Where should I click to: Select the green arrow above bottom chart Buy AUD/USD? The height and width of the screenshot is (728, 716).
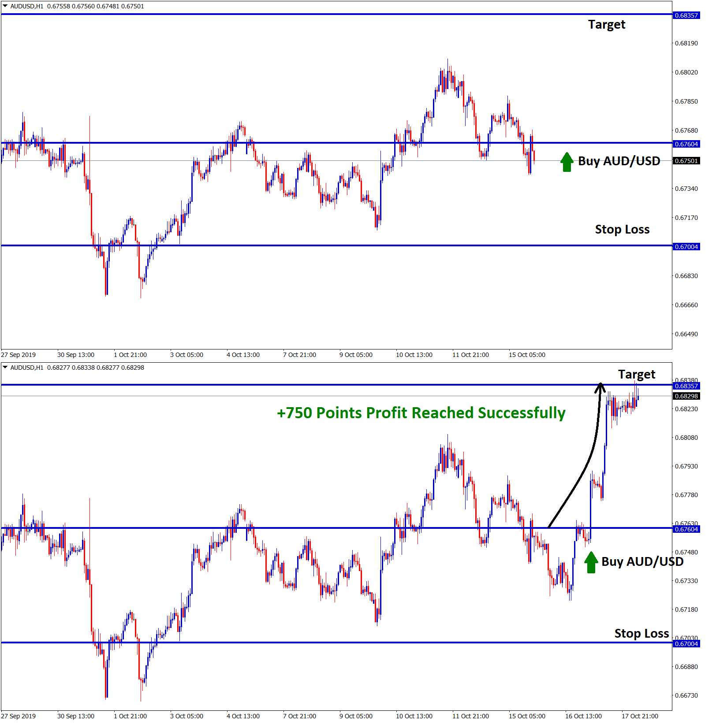tap(591, 562)
